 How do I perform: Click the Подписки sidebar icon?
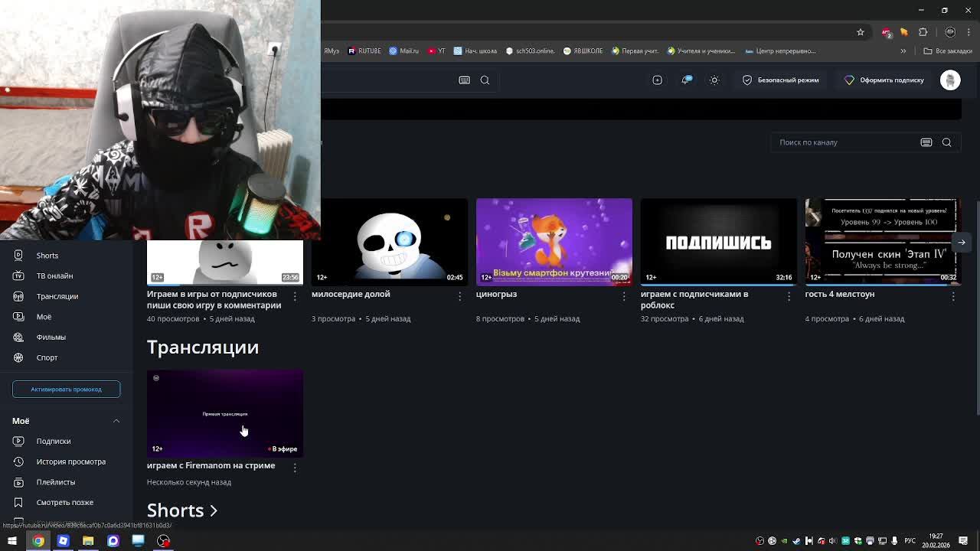(18, 441)
